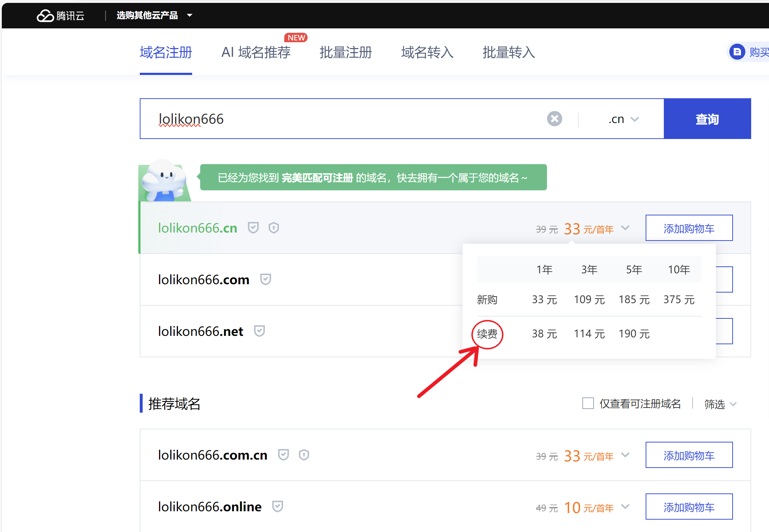Click shield icon next to lolikon666.net
This screenshot has height=532, width=769.
259,331
